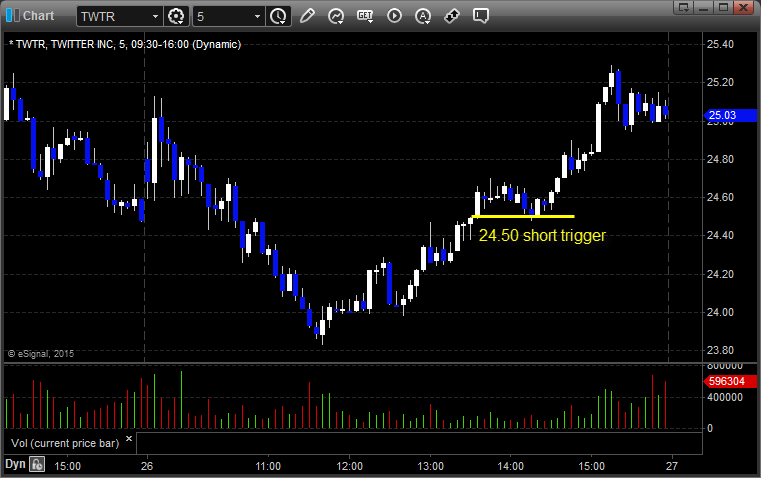Click the double-arrow trading icon

point(452,16)
